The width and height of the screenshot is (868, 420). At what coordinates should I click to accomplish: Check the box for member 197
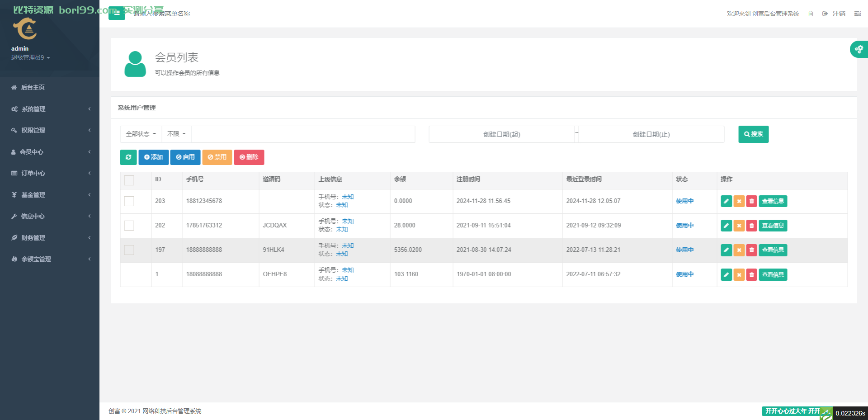[x=129, y=250]
